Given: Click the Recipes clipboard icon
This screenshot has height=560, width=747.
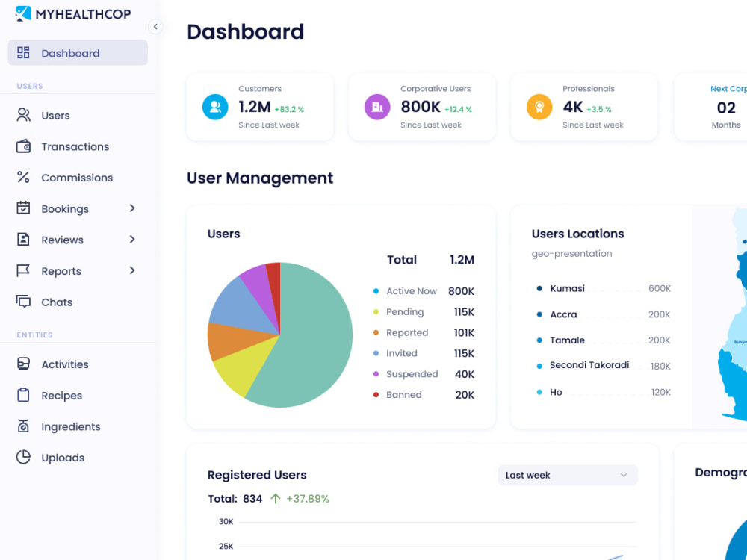Looking at the screenshot, I should pos(23,395).
